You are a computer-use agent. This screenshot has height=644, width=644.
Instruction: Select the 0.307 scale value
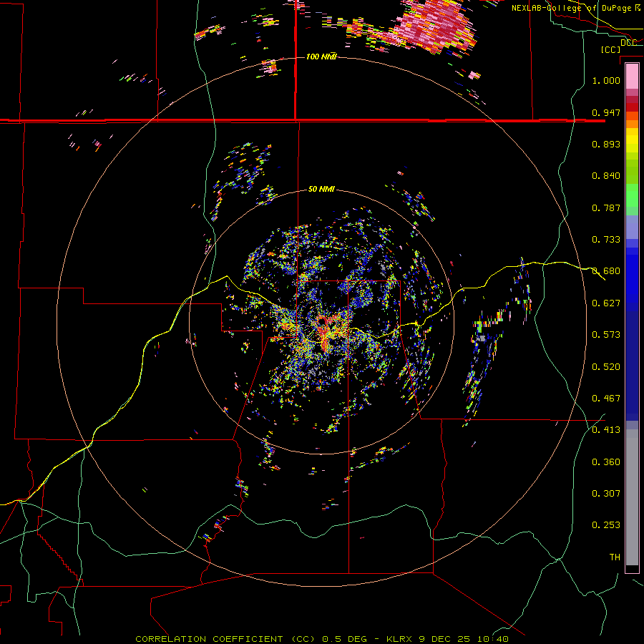[x=606, y=494]
